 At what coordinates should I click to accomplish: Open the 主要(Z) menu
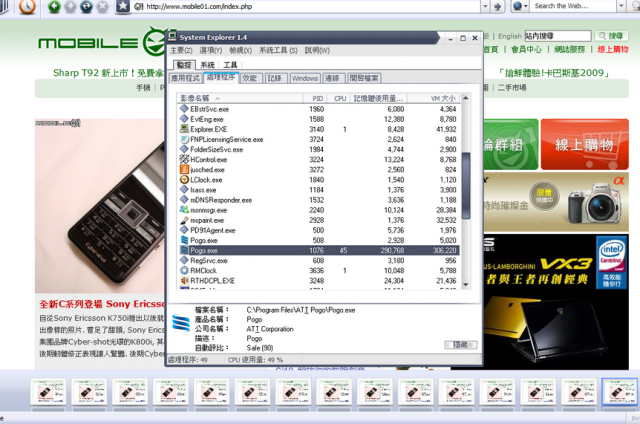click(181, 51)
